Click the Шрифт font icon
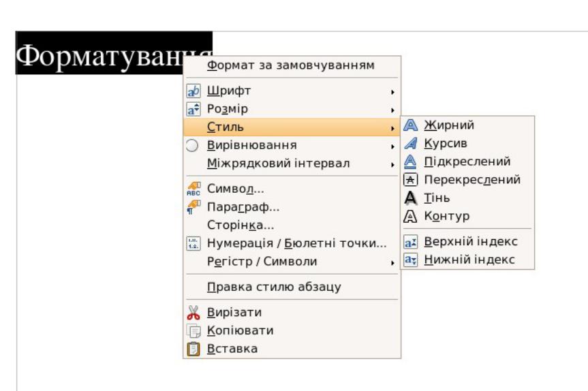The width and height of the screenshot is (588, 391). tap(193, 91)
